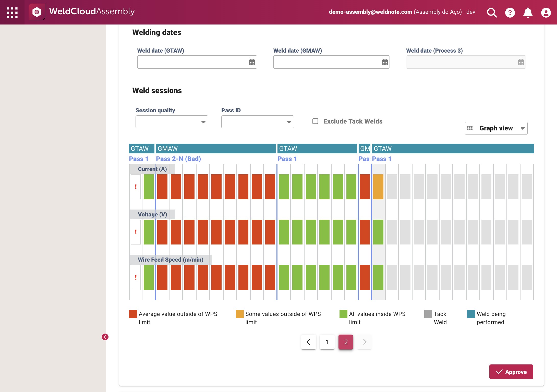Go to page 1

tap(327, 342)
